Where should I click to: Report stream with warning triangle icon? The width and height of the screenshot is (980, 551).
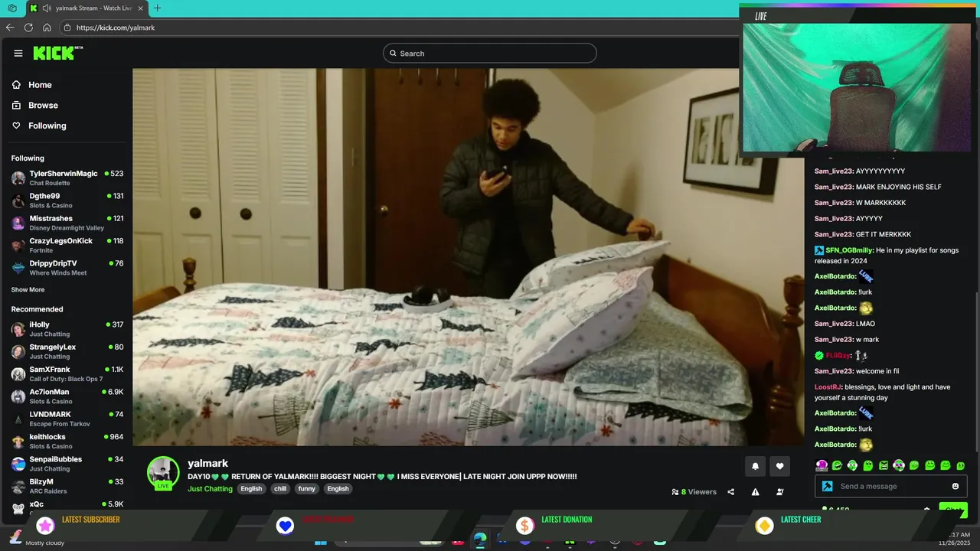755,492
